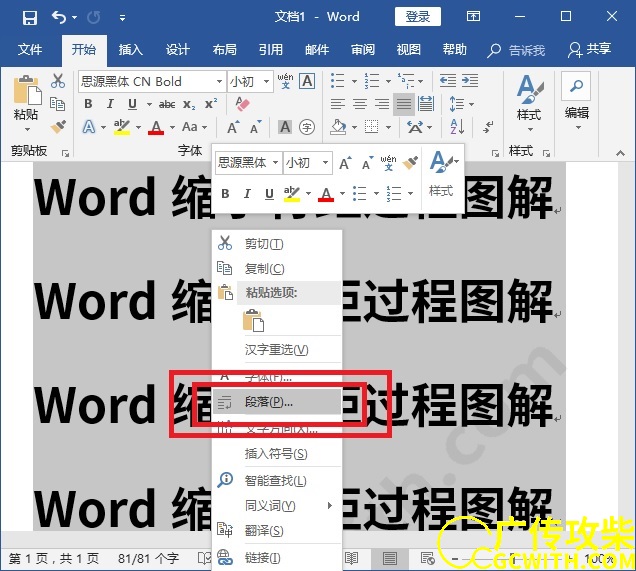Copy selection with ribbon copy icon
This screenshot has height=571, width=636.
pyautogui.click(x=58, y=104)
